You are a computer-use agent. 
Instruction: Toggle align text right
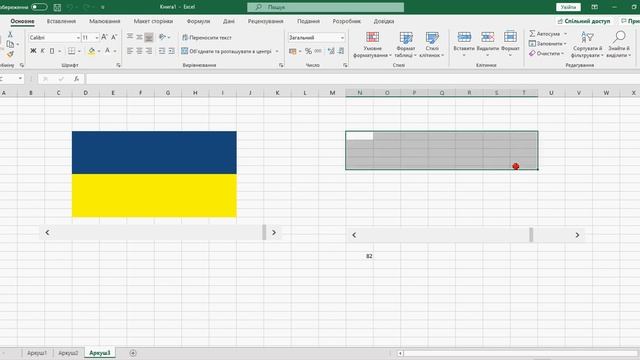149,51
